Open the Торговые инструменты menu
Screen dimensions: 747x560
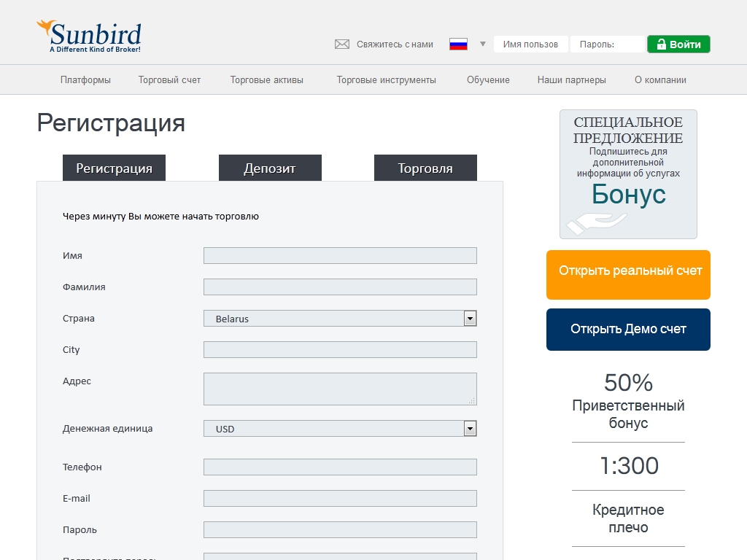click(x=386, y=80)
